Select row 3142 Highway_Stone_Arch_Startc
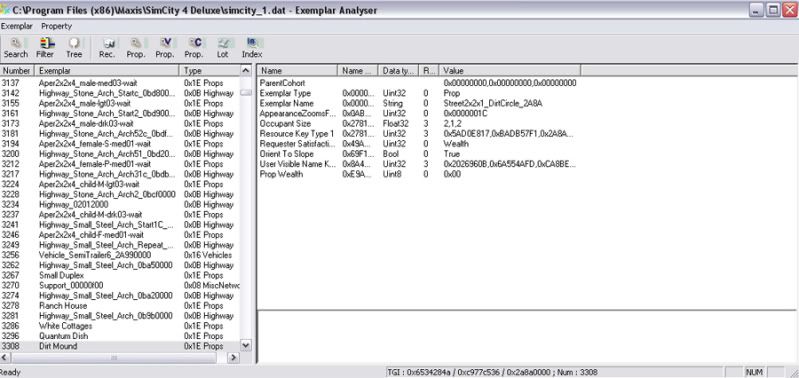The width and height of the screenshot is (799, 378). tap(120, 93)
